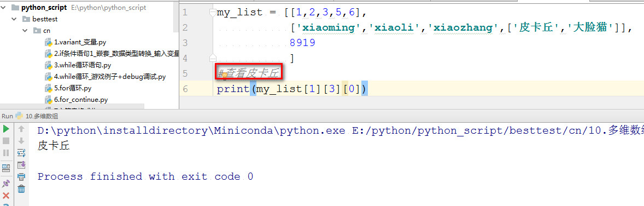Image resolution: width=644 pixels, height=206 pixels.
Task: Click Python file icon of 6.for_continue.py
Action: (49, 100)
